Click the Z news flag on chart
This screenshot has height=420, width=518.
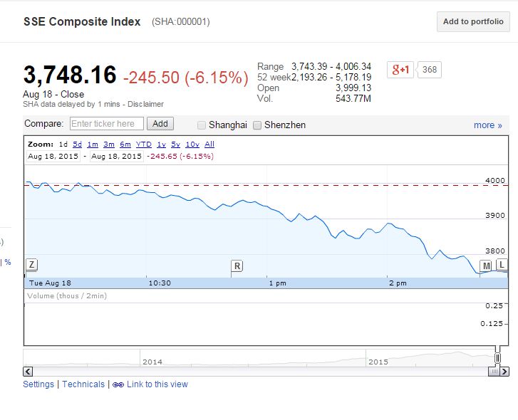pyautogui.click(x=31, y=265)
